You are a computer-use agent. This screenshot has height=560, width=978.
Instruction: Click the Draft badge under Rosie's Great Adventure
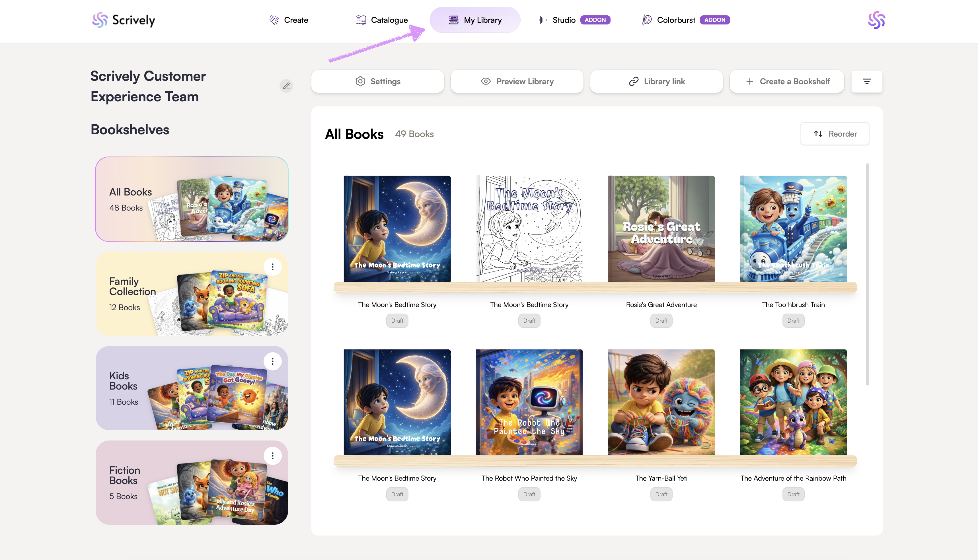click(661, 321)
